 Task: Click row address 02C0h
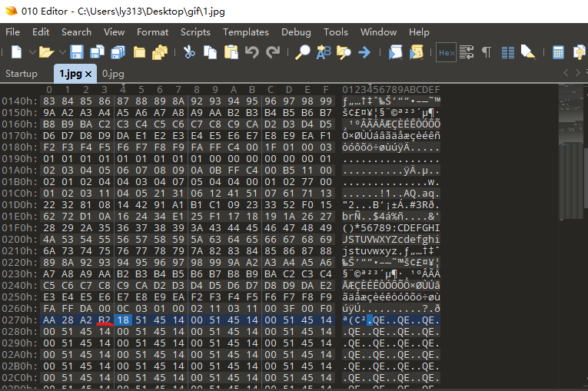pyautogui.click(x=19, y=378)
